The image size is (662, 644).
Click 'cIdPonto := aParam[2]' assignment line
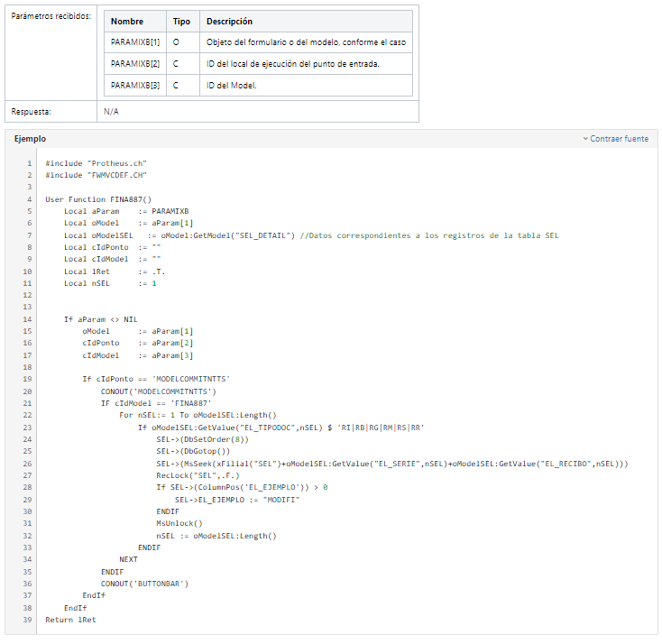click(x=138, y=343)
